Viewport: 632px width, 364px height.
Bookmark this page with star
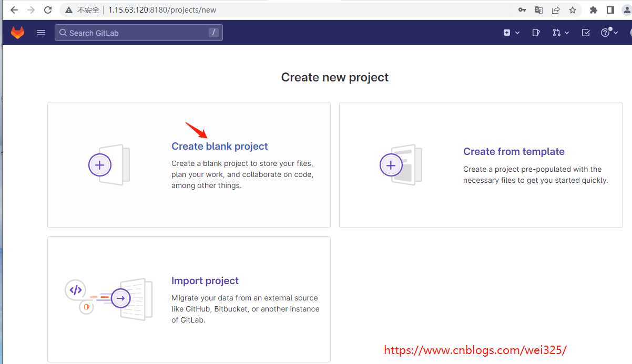[x=573, y=10]
